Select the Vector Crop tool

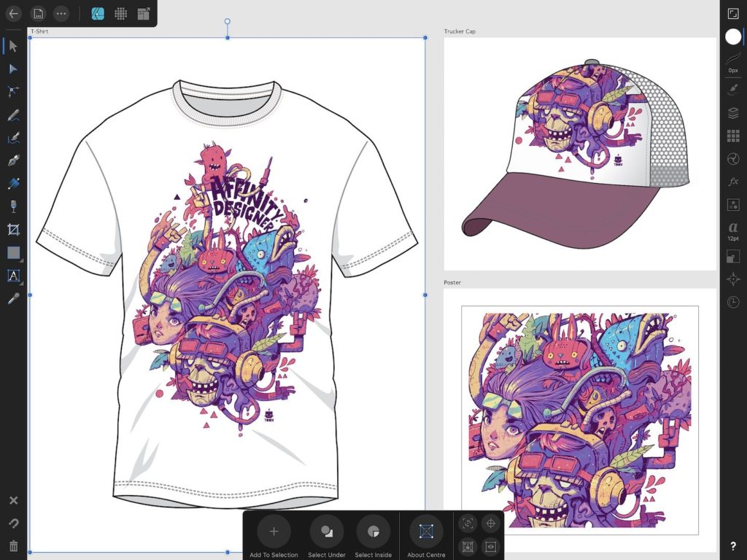coord(12,230)
